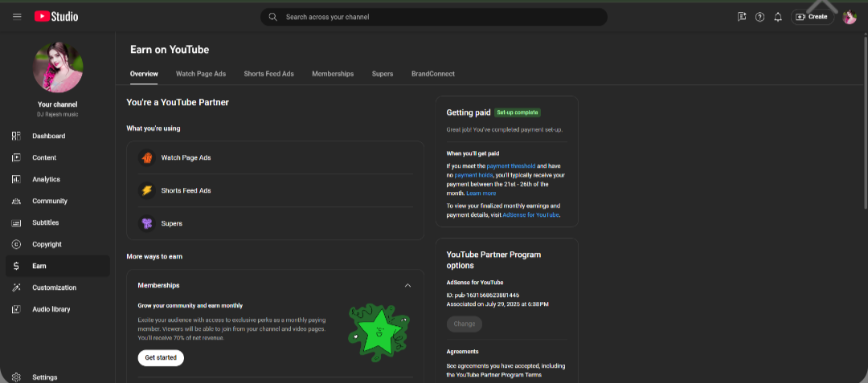This screenshot has height=383, width=868.
Task: Click the Copyright icon in sidebar
Action: click(x=16, y=244)
